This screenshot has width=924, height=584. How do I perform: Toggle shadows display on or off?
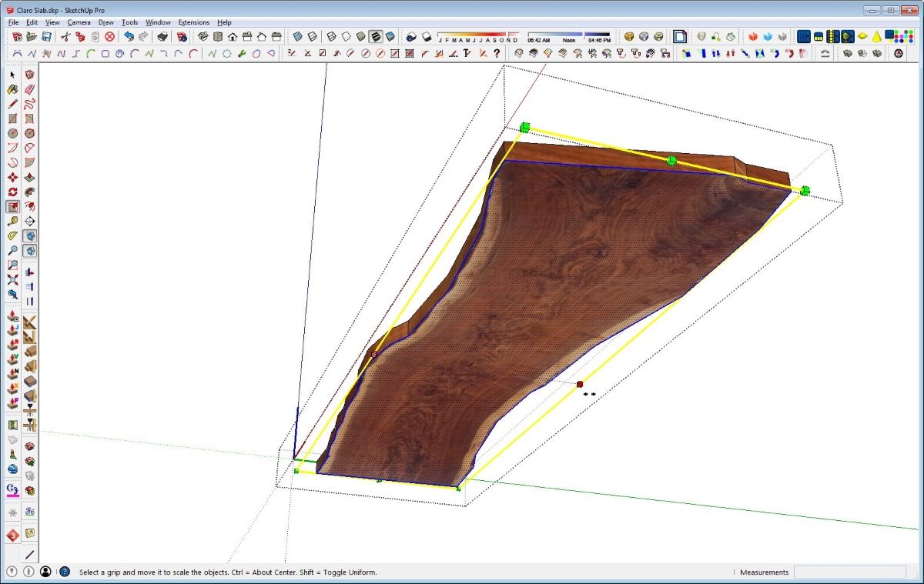coord(411,36)
